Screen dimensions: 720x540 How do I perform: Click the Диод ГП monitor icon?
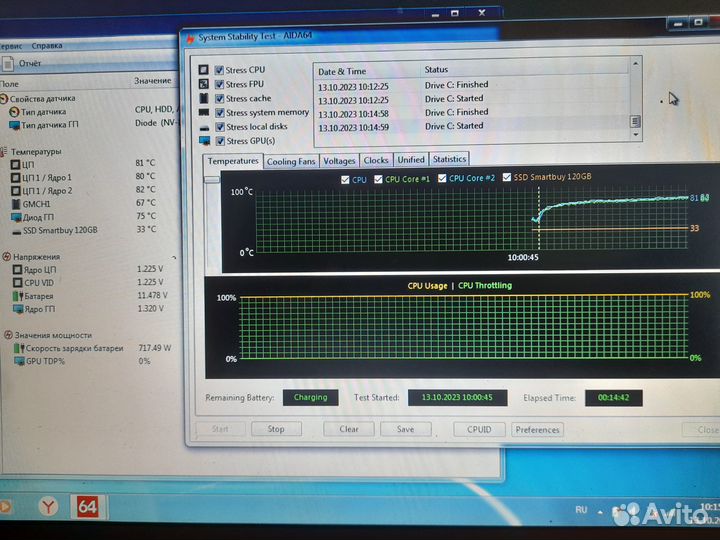tap(17, 217)
